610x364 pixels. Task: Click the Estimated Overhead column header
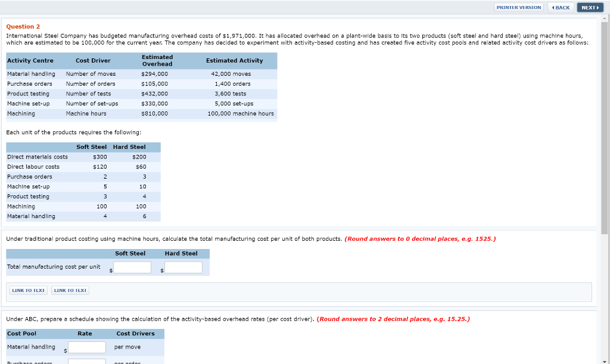click(157, 60)
